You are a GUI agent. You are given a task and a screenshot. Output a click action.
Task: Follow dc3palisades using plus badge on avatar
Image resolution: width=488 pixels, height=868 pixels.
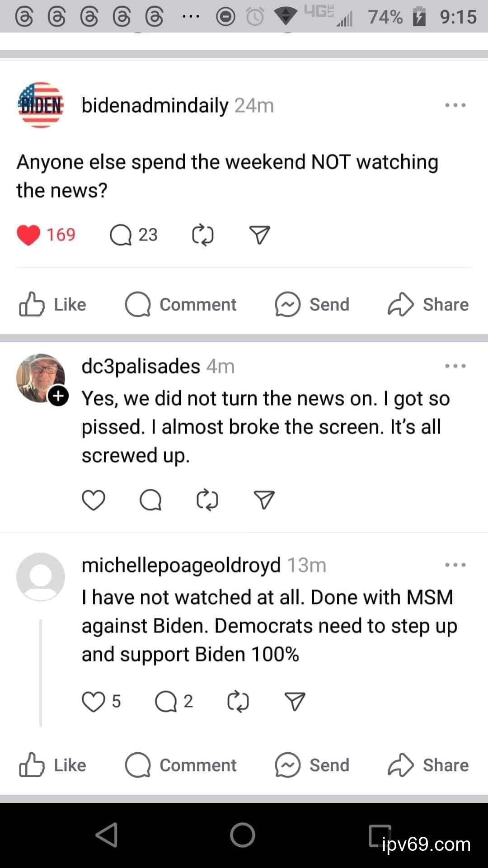click(58, 396)
